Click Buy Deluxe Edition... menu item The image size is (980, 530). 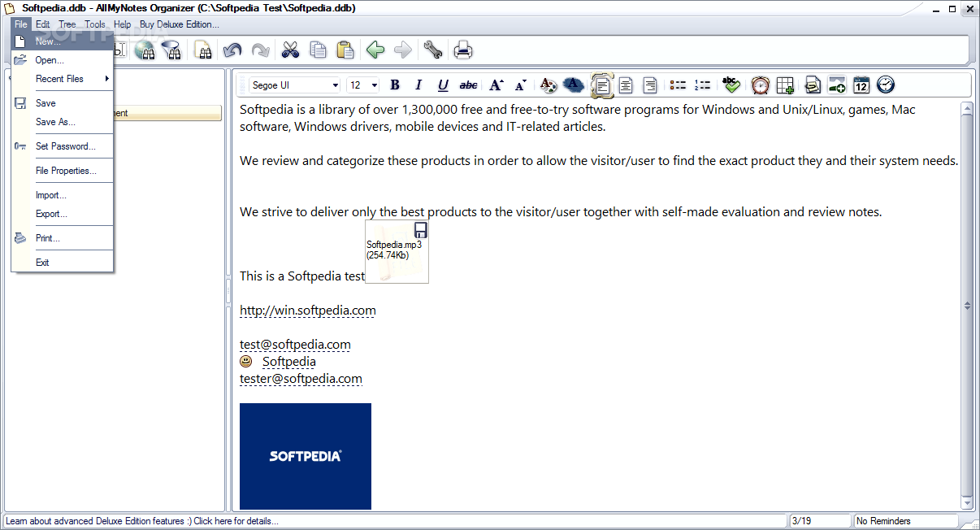point(179,24)
